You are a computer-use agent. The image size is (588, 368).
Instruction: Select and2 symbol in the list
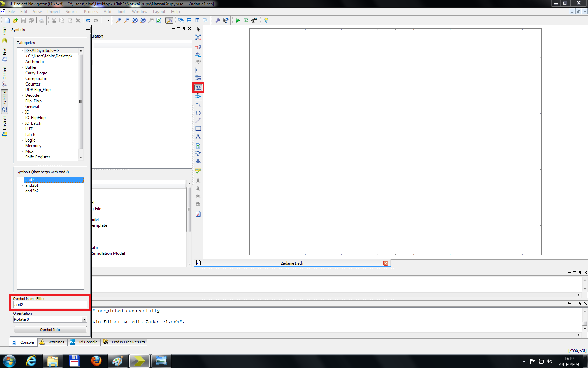[x=54, y=180]
